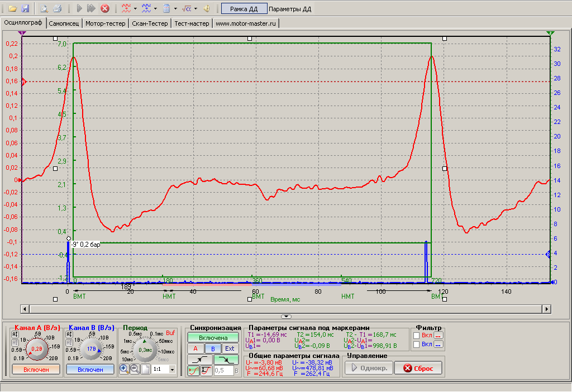Click the Канал A voltage range knob
This screenshot has height=392, width=572.
click(x=36, y=349)
